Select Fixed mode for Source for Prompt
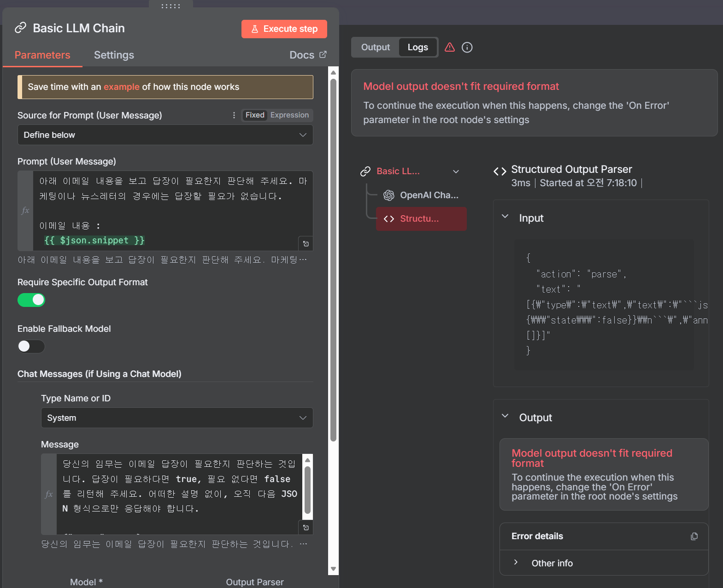The width and height of the screenshot is (723, 588). [x=255, y=115]
